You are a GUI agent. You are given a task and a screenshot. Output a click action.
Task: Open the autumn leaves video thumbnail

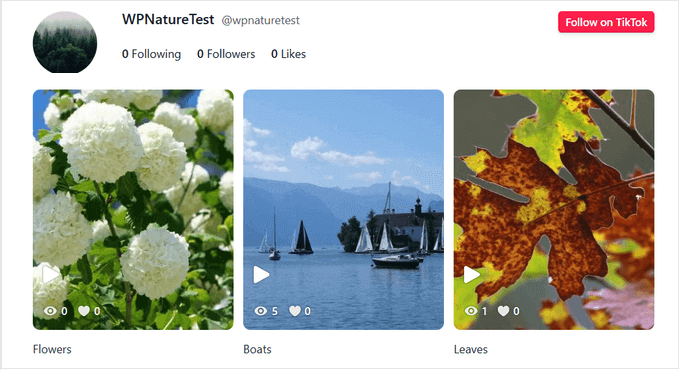[554, 210]
